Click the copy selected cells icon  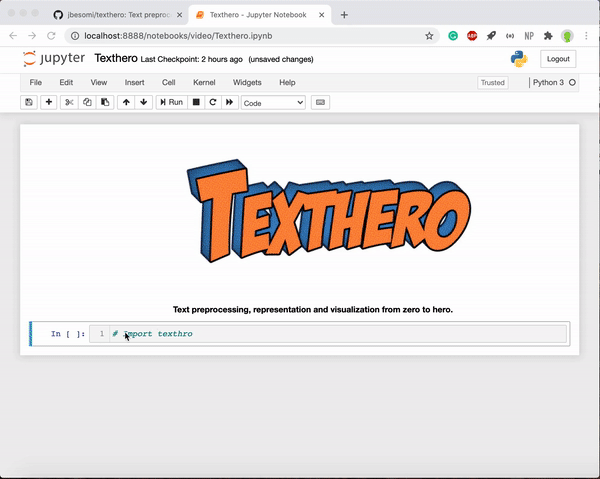pos(87,102)
